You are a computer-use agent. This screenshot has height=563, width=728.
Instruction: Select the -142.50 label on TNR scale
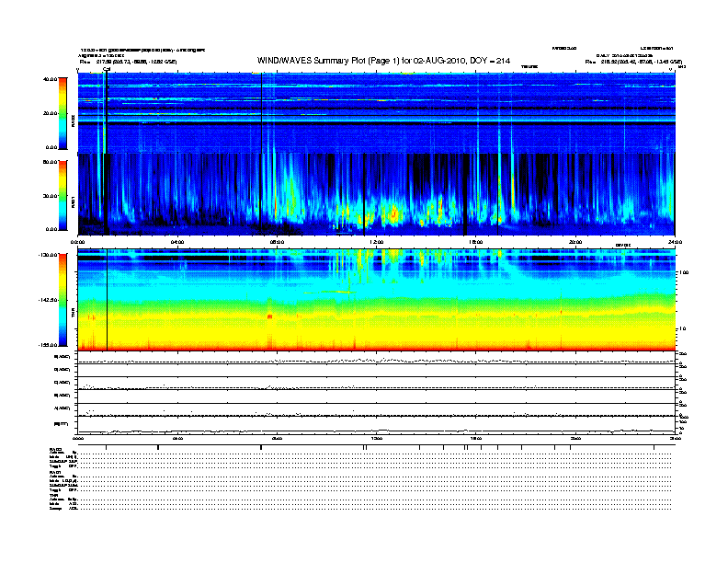48,300
